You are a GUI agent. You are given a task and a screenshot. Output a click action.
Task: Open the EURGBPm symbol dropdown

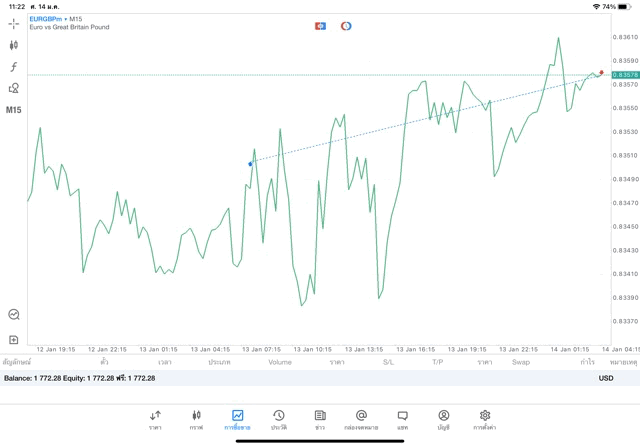coord(48,18)
